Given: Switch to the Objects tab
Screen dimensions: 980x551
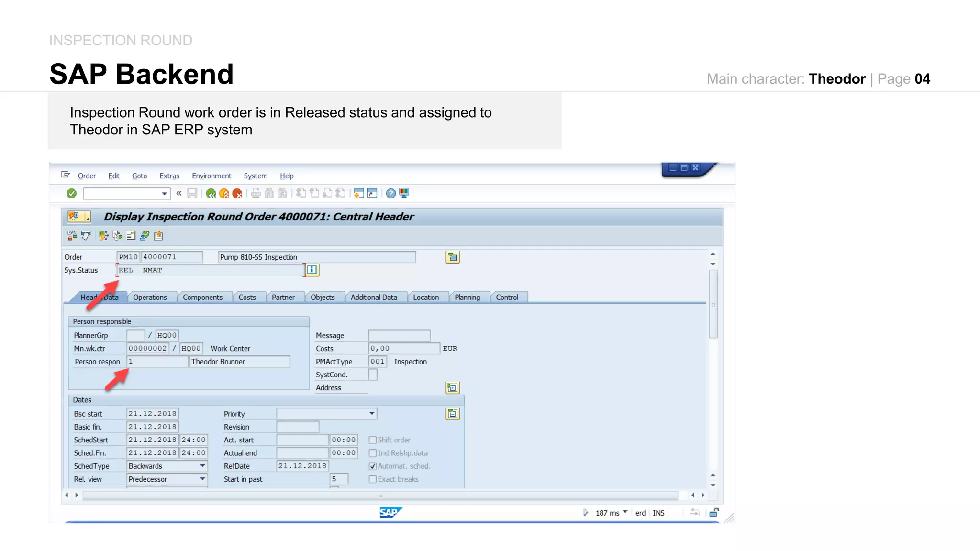Looking at the screenshot, I should (323, 297).
